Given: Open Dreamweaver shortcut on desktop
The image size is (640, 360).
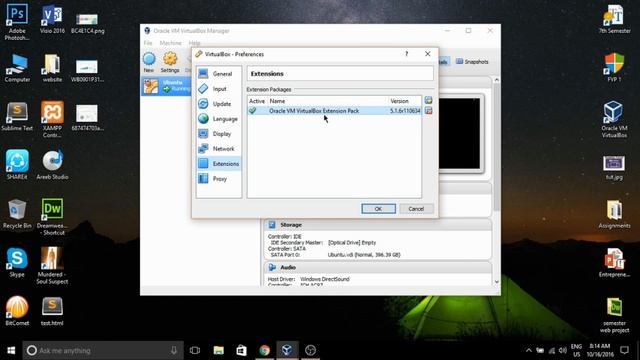Looking at the screenshot, I should point(52,217).
